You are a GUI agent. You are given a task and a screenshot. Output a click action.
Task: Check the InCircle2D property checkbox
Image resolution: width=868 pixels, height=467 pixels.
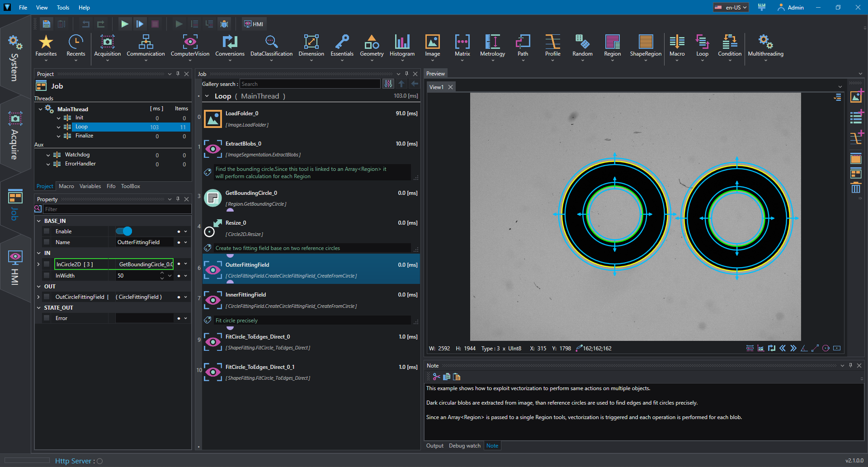(47, 264)
